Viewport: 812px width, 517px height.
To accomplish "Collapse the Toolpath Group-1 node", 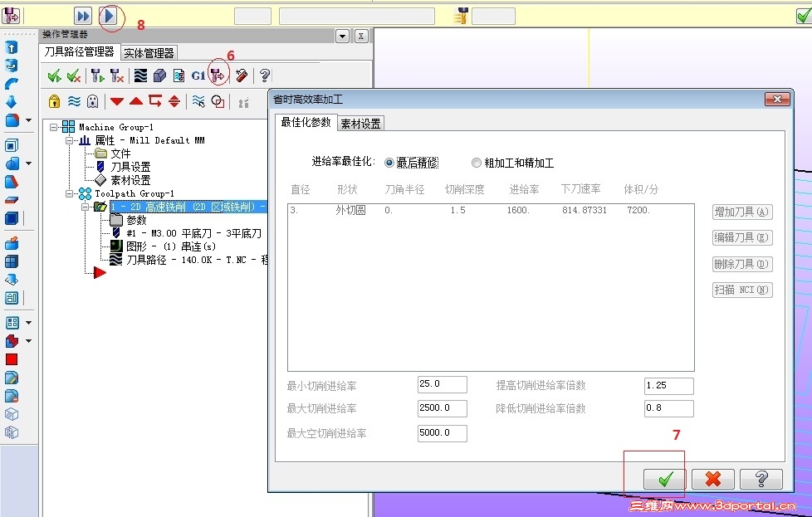I will pos(70,193).
